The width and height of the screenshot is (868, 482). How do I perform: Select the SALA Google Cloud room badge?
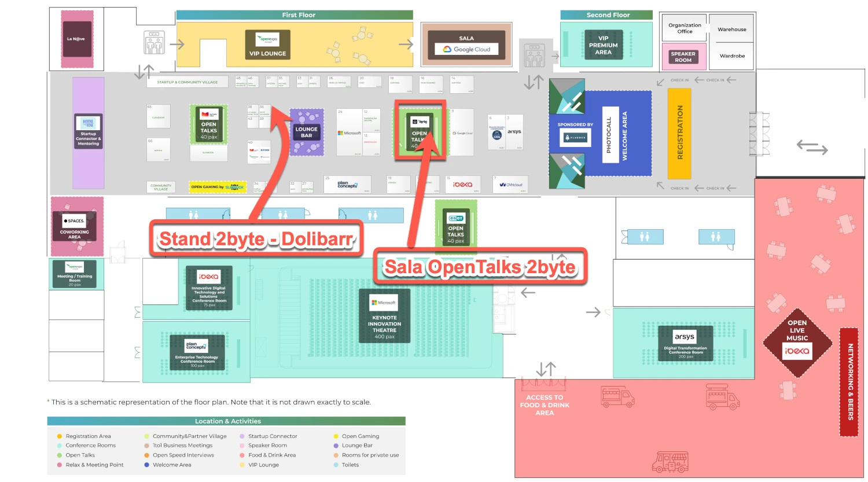click(x=466, y=44)
